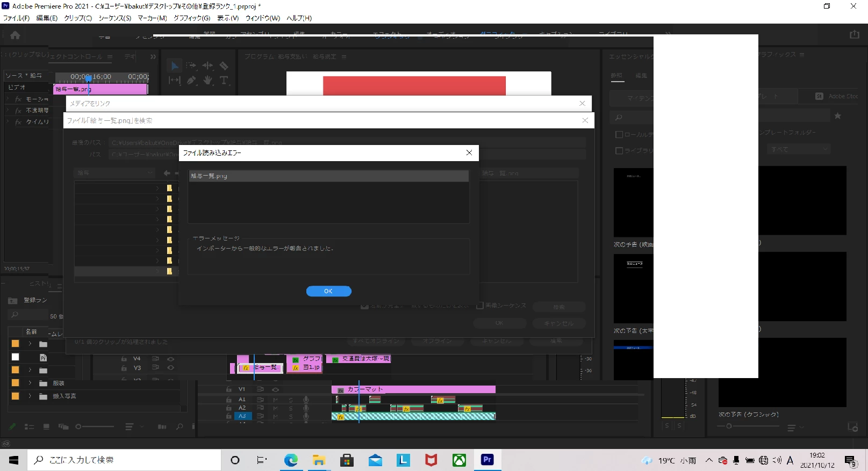Close the ファイル読み込みエラー dialog

tap(469, 153)
